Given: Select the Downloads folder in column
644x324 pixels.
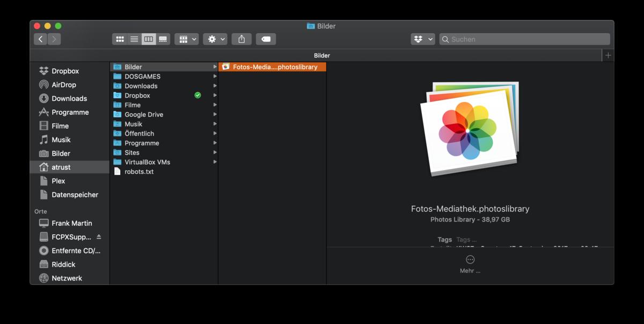Looking at the screenshot, I should (x=164, y=86).
